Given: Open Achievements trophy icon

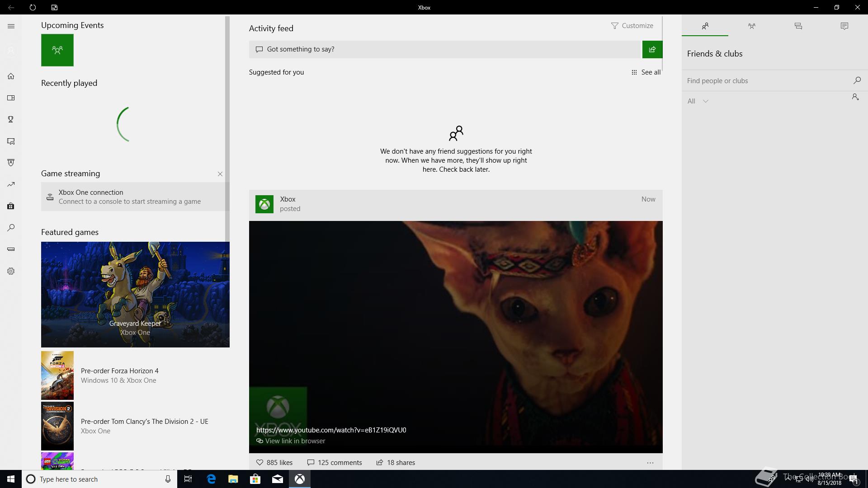Looking at the screenshot, I should [x=11, y=119].
